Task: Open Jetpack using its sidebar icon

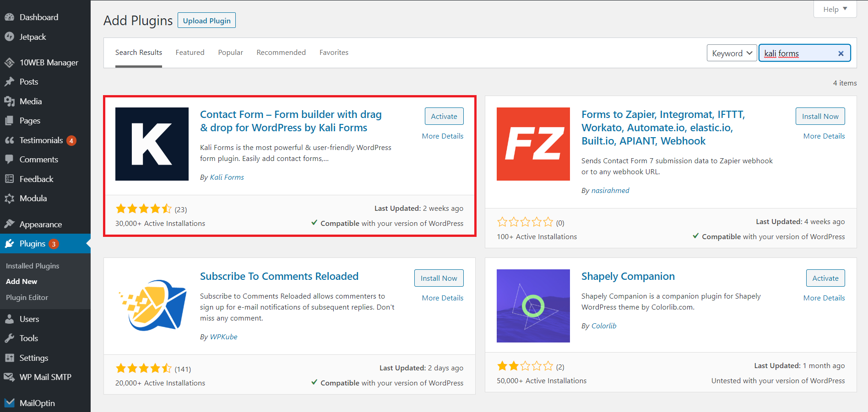Action: pyautogui.click(x=10, y=37)
